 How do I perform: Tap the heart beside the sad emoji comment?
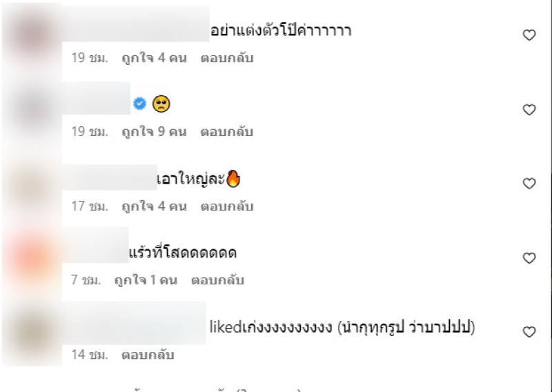pyautogui.click(x=529, y=110)
